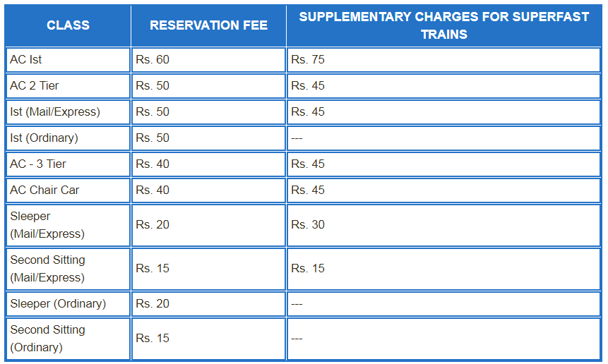Click the Second Sitting (Ordinary) class cell
Screen dimensions: 608x364
[68, 339]
